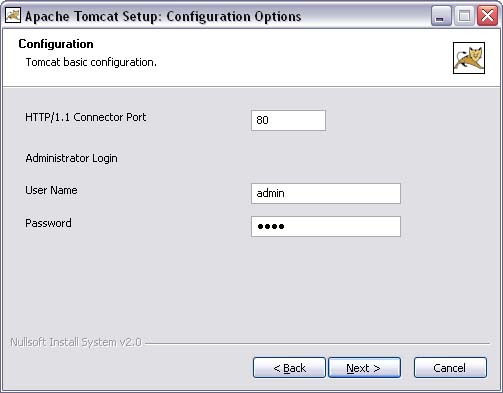Focus the HTTP/1.1 Connector Port field
Screen dimensions: 503x393
pyautogui.click(x=288, y=120)
